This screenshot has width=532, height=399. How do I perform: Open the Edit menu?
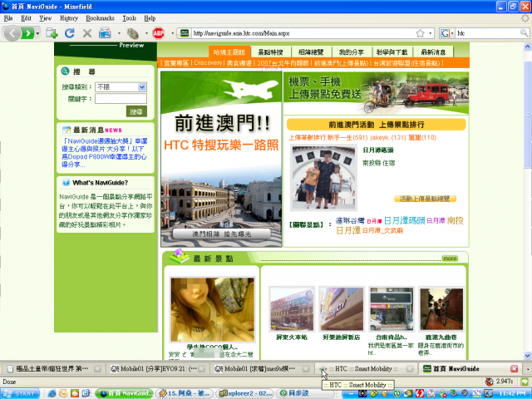pyautogui.click(x=26, y=18)
